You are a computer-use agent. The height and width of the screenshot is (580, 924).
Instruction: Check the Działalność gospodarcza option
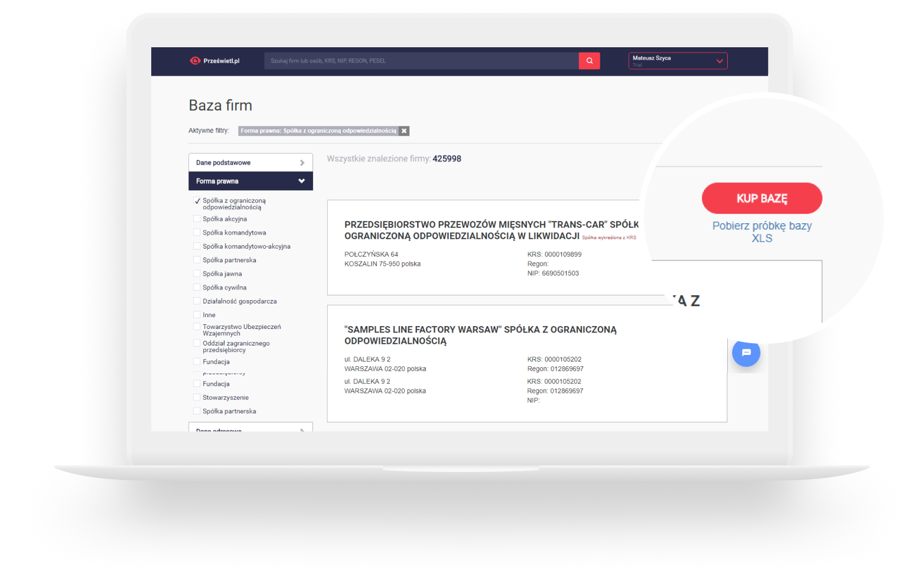(x=197, y=301)
